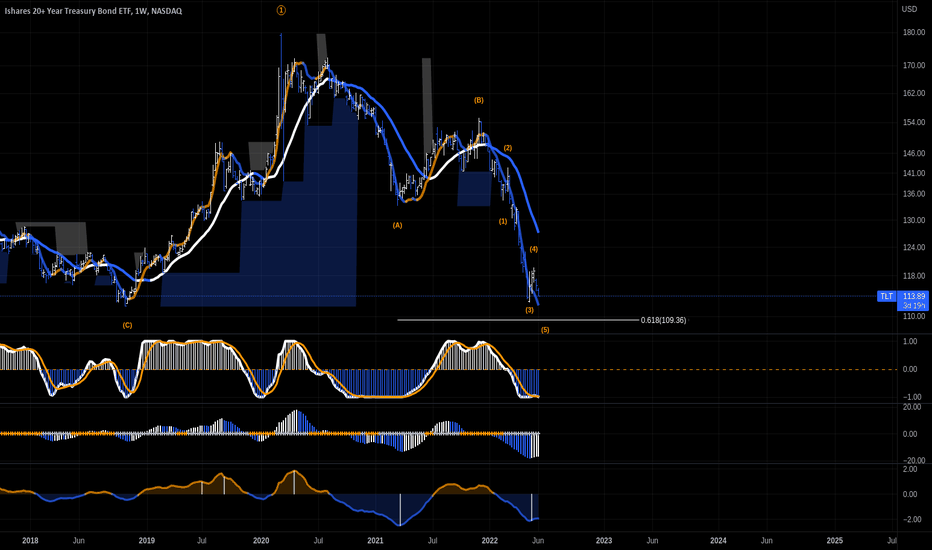Click the (2) wave label

pos(508,148)
